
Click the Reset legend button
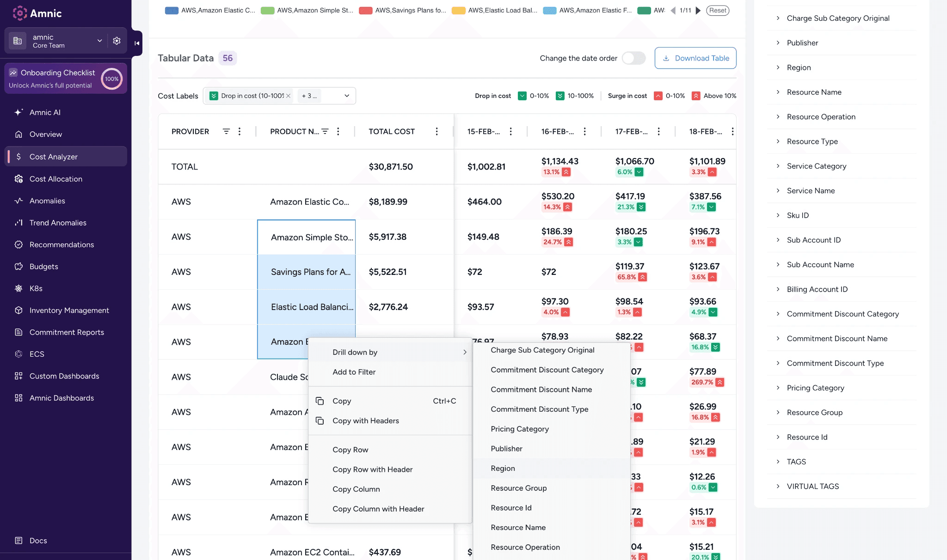(718, 10)
